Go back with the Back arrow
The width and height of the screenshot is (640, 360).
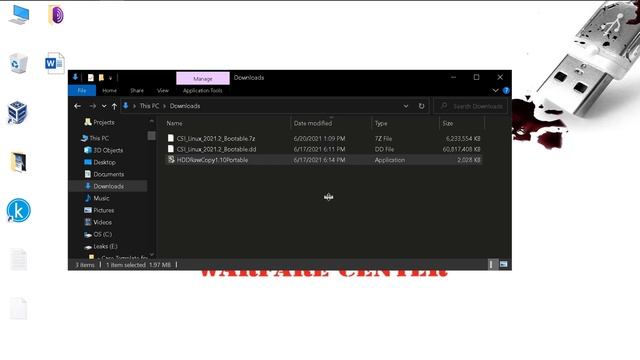coord(78,106)
